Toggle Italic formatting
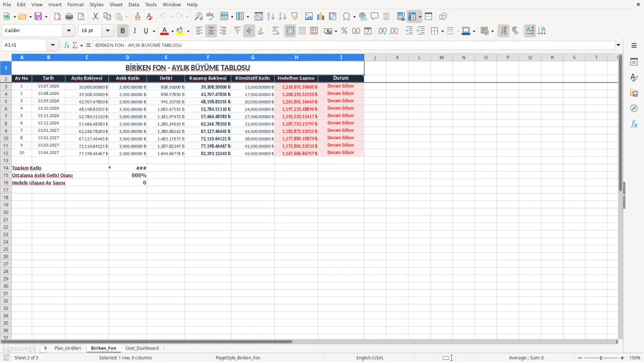Viewport: 644px width, 362px height. click(x=135, y=31)
